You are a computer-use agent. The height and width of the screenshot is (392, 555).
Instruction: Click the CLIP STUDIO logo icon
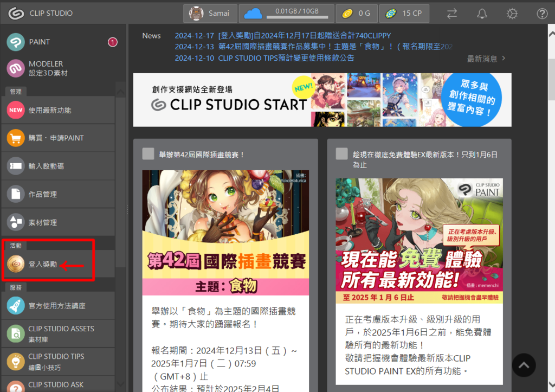16,13
